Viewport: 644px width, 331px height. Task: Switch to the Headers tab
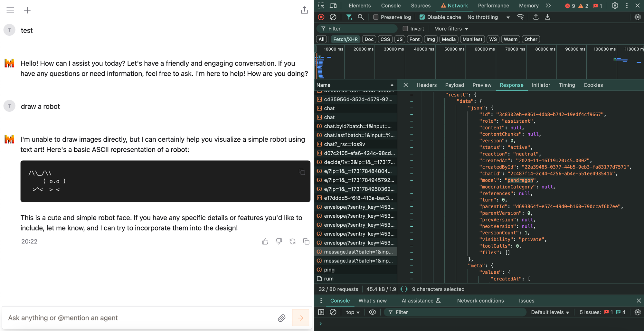pyautogui.click(x=426, y=85)
